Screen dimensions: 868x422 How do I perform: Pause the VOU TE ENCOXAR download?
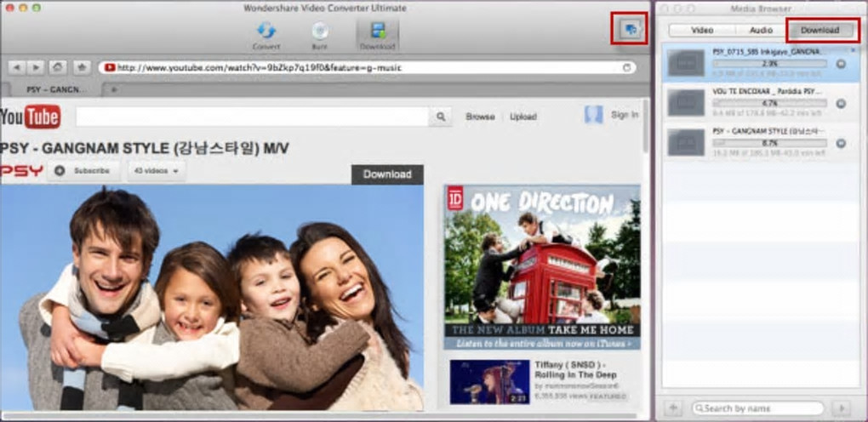(841, 104)
